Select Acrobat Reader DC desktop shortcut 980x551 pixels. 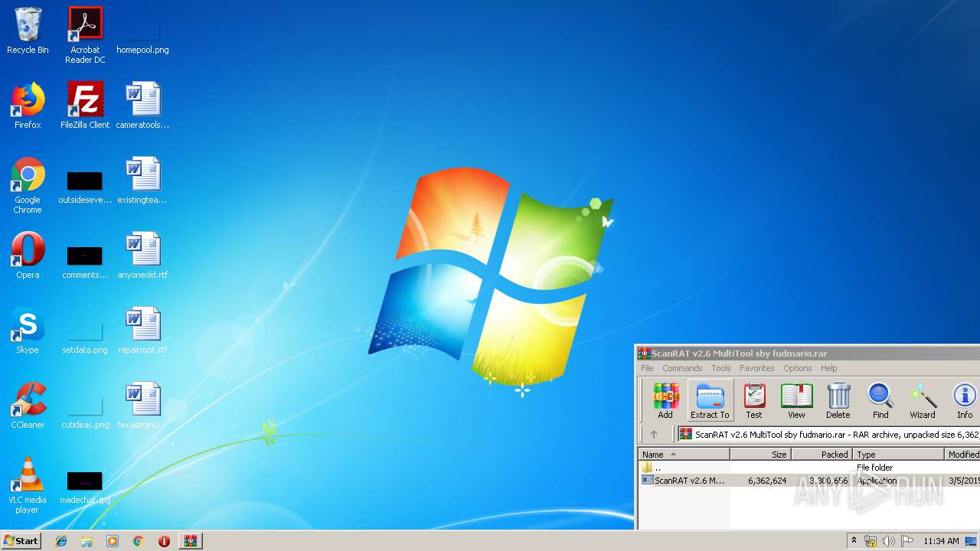tap(85, 34)
